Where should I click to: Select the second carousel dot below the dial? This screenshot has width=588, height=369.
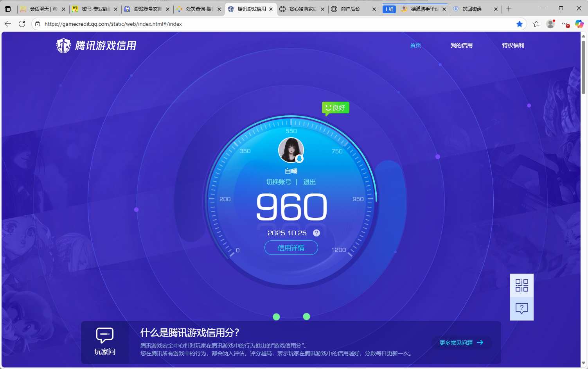click(x=306, y=317)
